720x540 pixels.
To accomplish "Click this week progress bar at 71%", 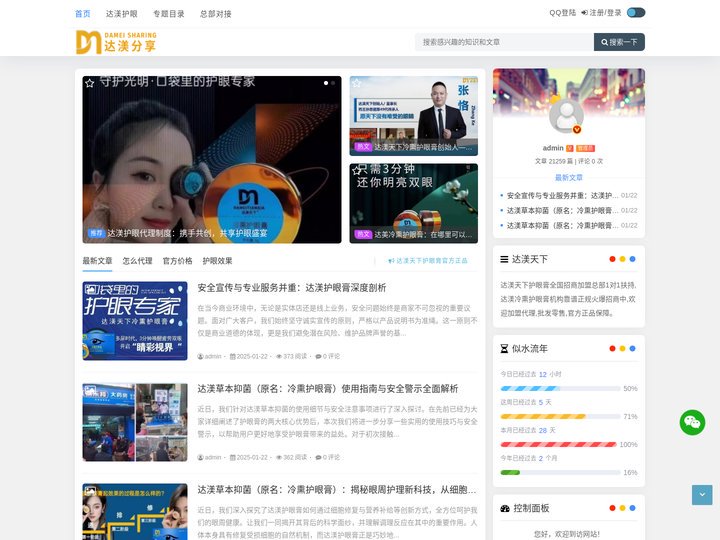I will point(560,416).
